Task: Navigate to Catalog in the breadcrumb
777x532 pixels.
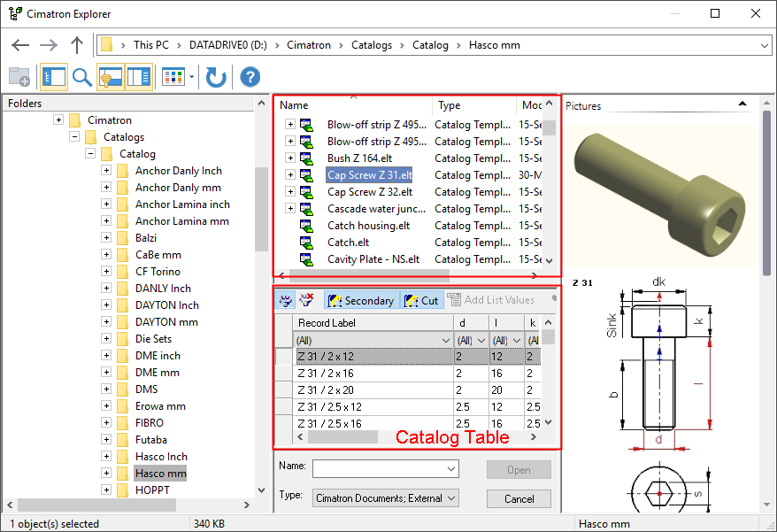Action: [430, 45]
